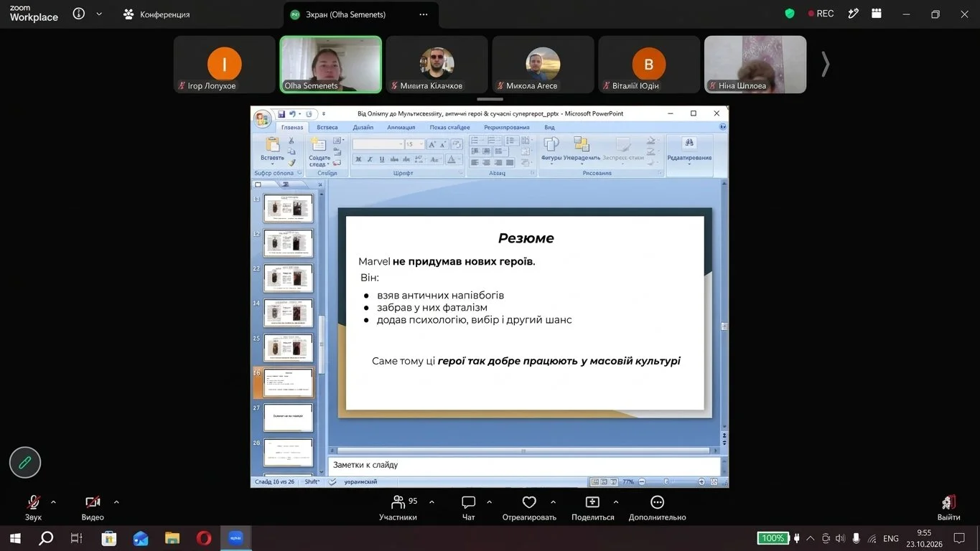
Task: Open the Чат chat panel
Action: (x=469, y=507)
